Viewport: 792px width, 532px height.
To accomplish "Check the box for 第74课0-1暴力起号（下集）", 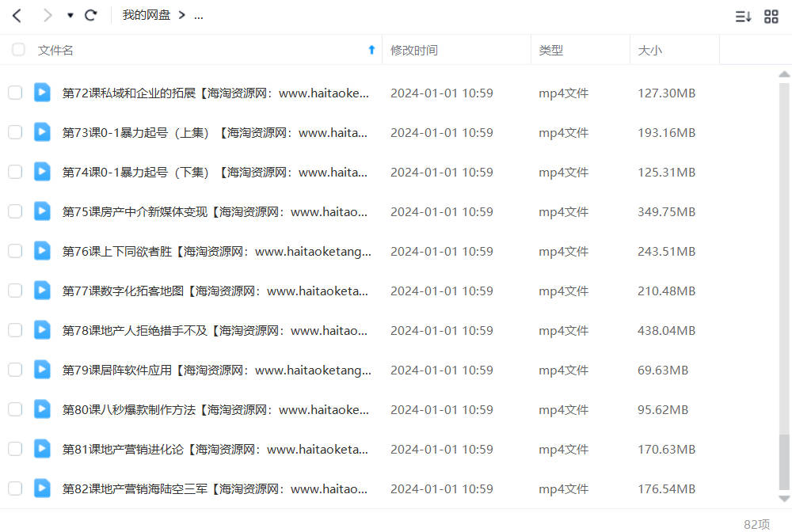I will [15, 172].
